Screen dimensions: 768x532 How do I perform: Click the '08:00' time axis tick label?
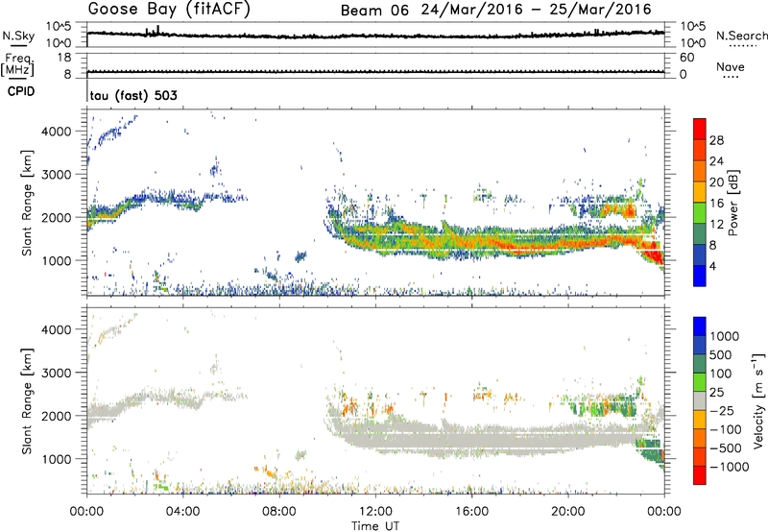click(x=278, y=512)
